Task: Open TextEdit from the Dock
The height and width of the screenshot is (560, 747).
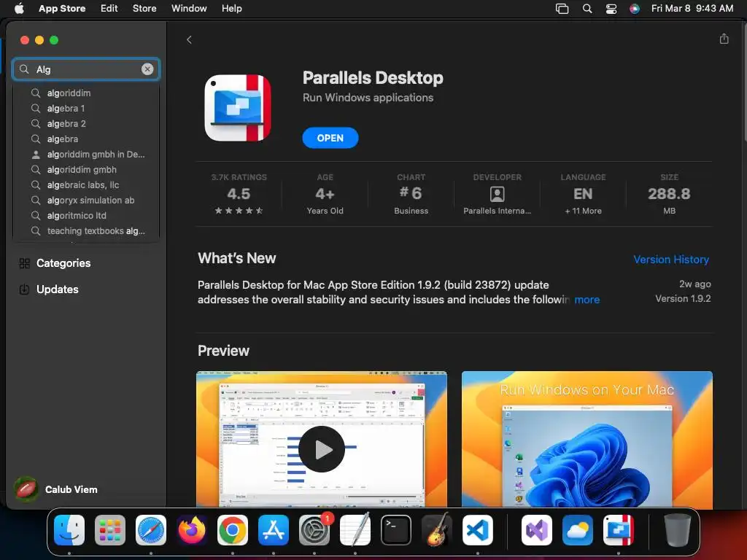Action: [355, 530]
